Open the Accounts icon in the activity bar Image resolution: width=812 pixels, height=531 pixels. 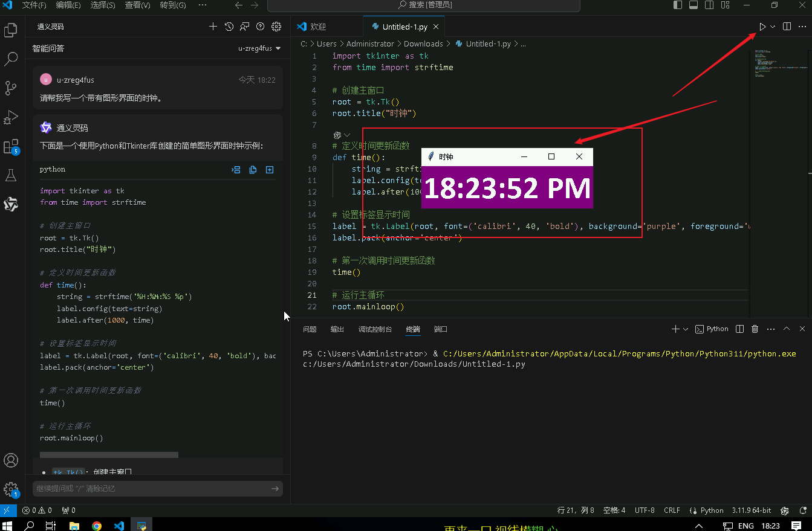pos(11,460)
